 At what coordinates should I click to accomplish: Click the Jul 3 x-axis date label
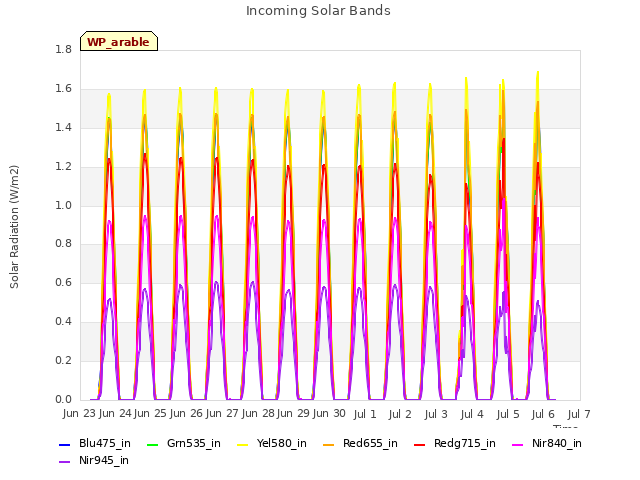(x=436, y=414)
